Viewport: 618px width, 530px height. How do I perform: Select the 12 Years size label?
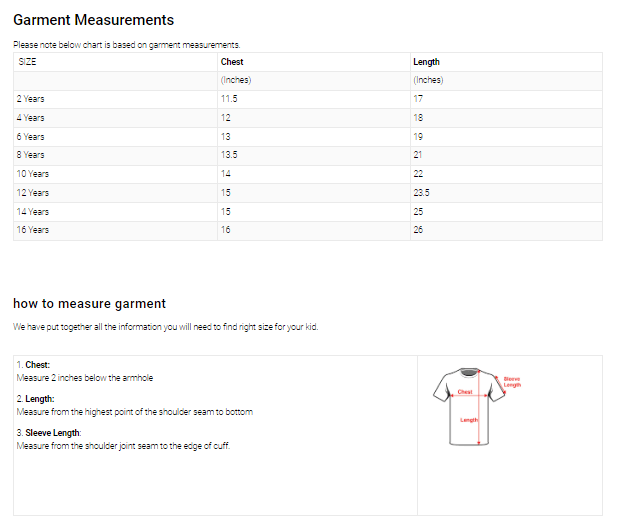pyautogui.click(x=33, y=192)
